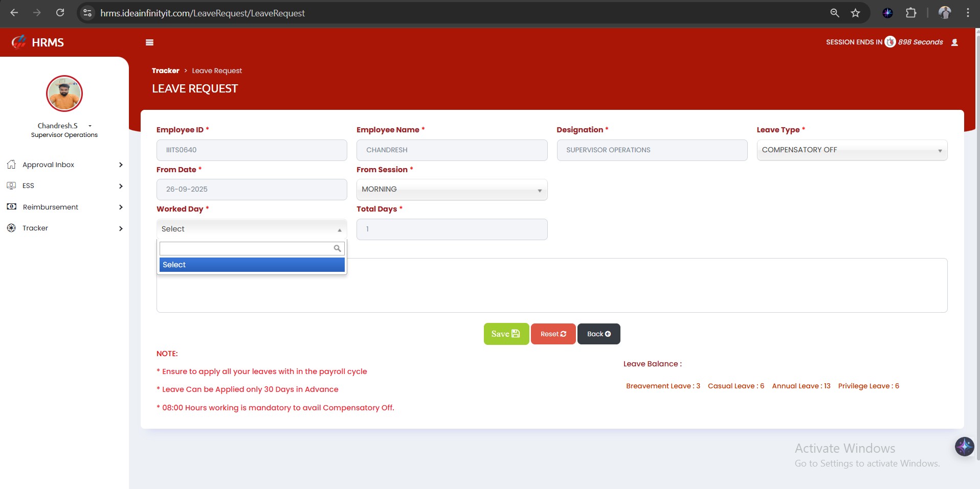Click the Total Days field
This screenshot has height=489, width=980.
(x=452, y=229)
